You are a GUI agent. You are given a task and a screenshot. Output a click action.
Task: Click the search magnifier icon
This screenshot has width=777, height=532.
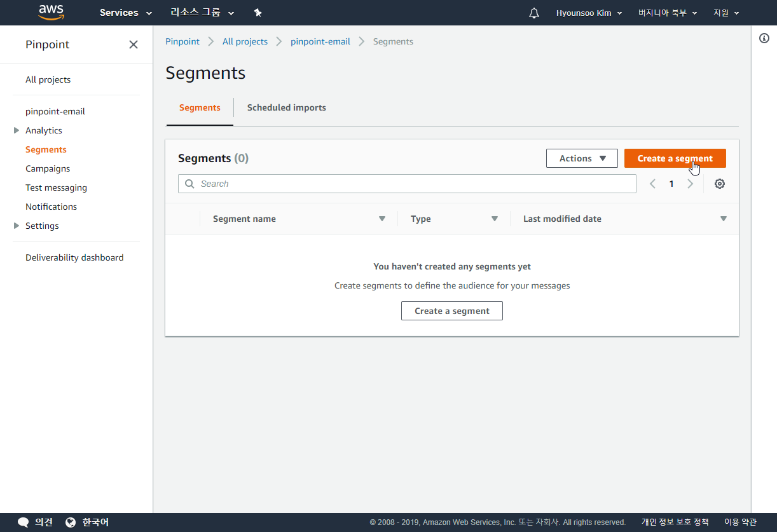tap(189, 184)
